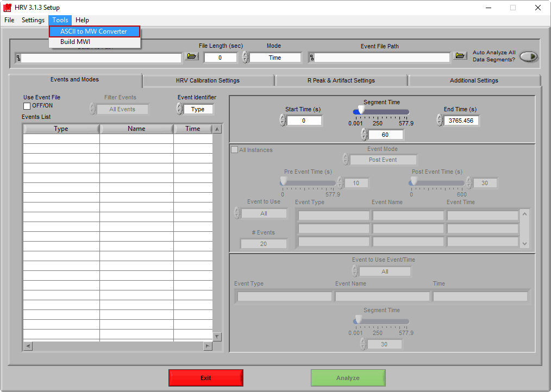Open the data file browse folder icon
Image resolution: width=551 pixels, height=392 pixels.
(192, 56)
